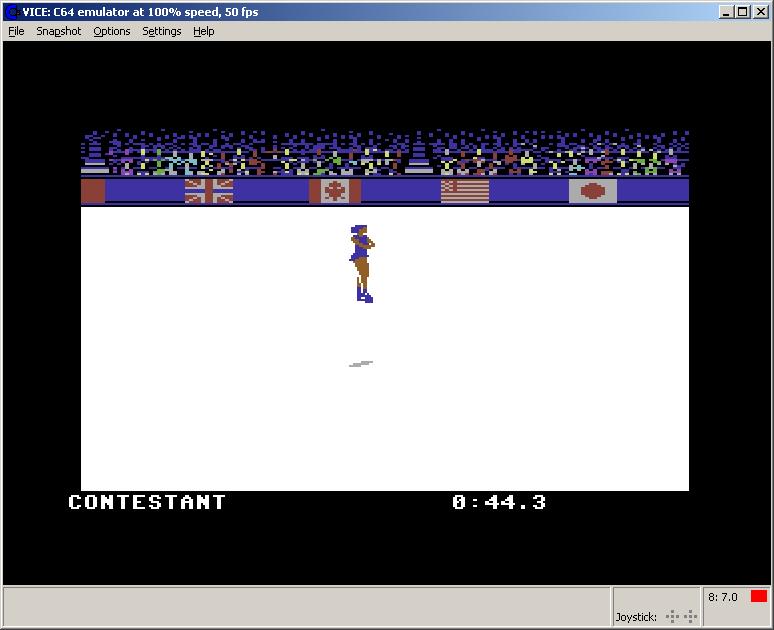
Task: Click the timer reading 0:44.3
Action: (499, 502)
